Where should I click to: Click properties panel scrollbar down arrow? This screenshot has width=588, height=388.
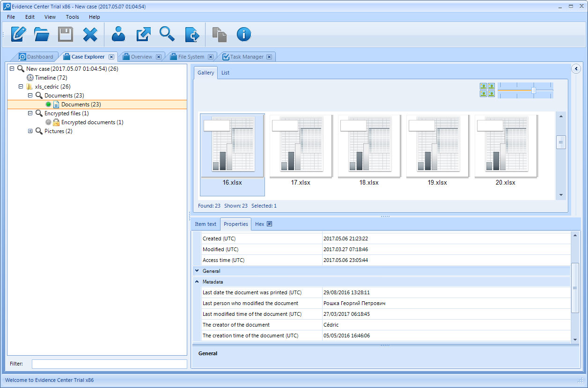click(575, 339)
